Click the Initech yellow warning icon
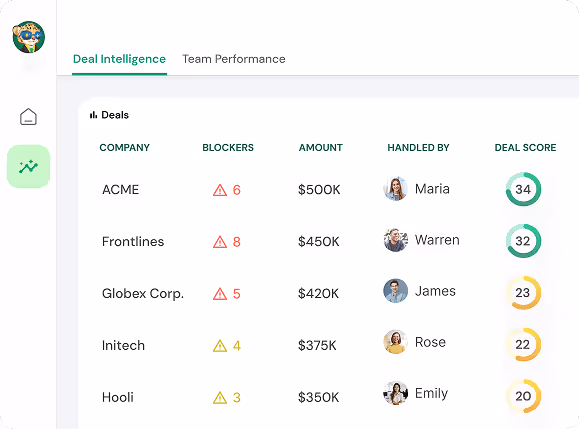Image resolution: width=579 pixels, height=429 pixels. 220,346
